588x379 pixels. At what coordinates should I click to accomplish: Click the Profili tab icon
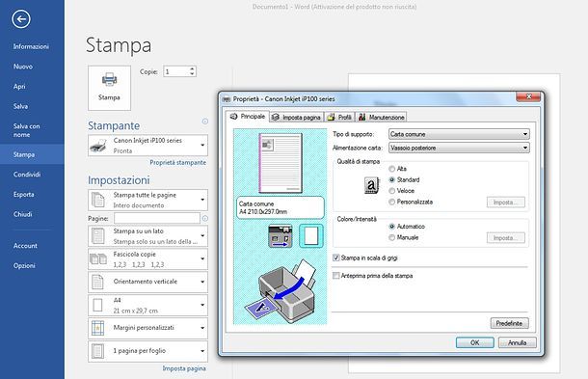point(332,117)
